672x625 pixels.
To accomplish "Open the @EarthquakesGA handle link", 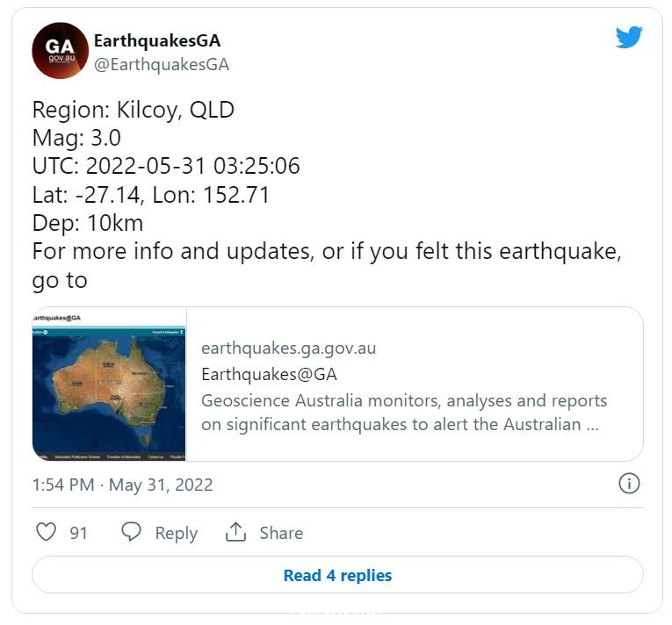I will 162,65.
